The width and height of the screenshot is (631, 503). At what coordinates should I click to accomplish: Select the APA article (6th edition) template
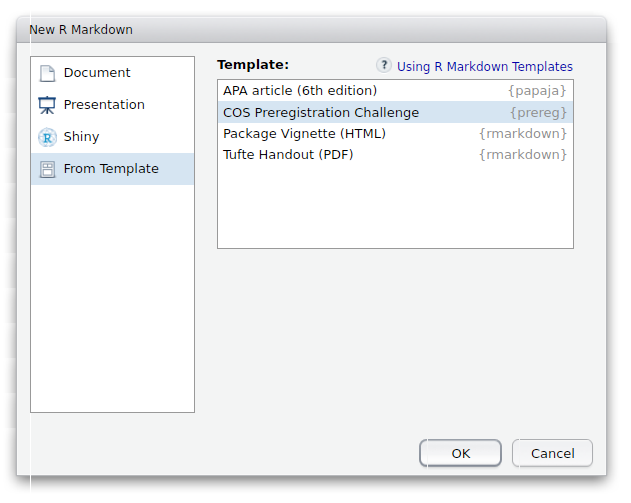tap(300, 91)
